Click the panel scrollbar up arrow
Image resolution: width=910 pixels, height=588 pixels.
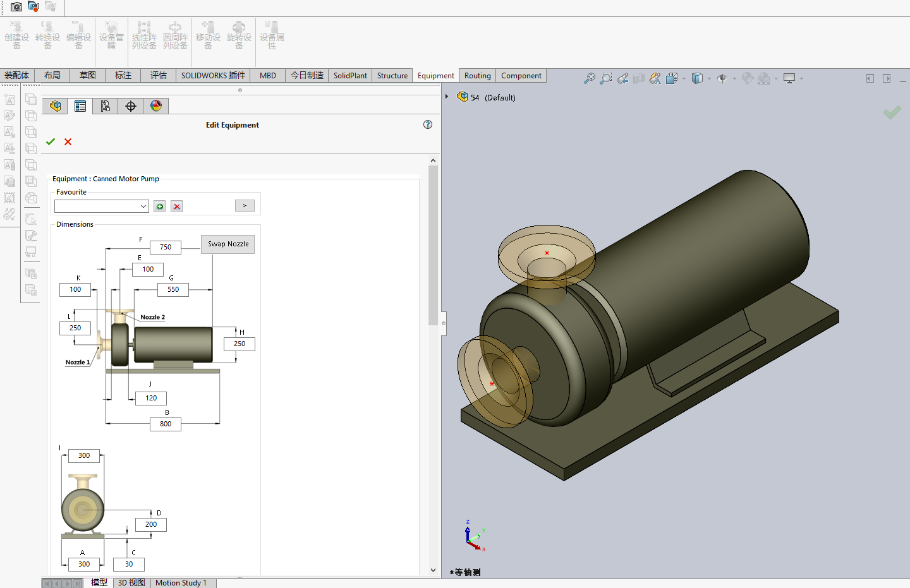point(433,160)
